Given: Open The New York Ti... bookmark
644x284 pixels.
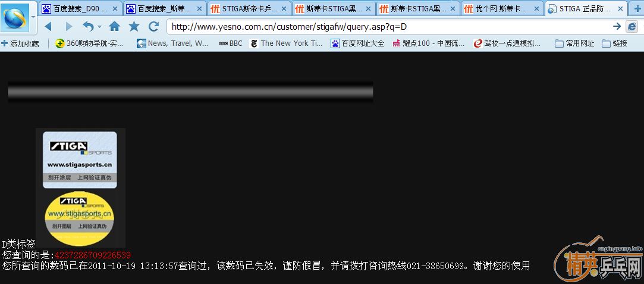Looking at the screenshot, I should tap(286, 43).
